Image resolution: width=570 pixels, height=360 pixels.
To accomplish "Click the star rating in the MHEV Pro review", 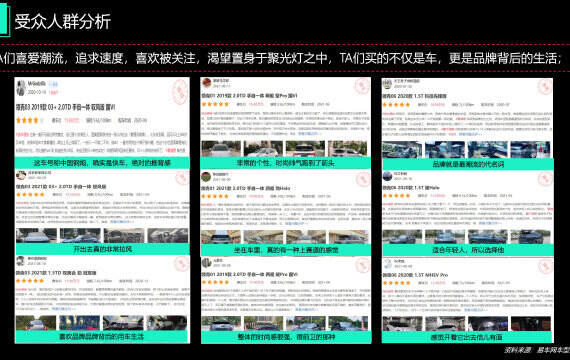I will point(396,283).
